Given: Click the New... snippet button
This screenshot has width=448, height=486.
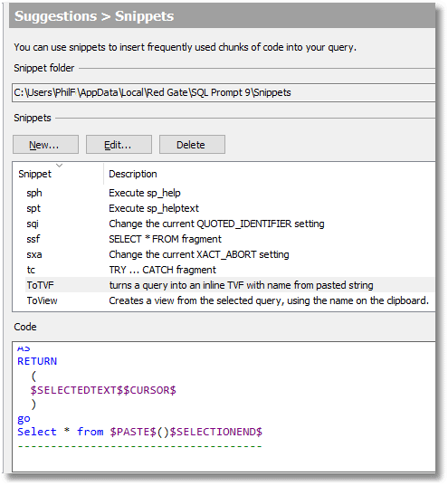Looking at the screenshot, I should pyautogui.click(x=45, y=145).
